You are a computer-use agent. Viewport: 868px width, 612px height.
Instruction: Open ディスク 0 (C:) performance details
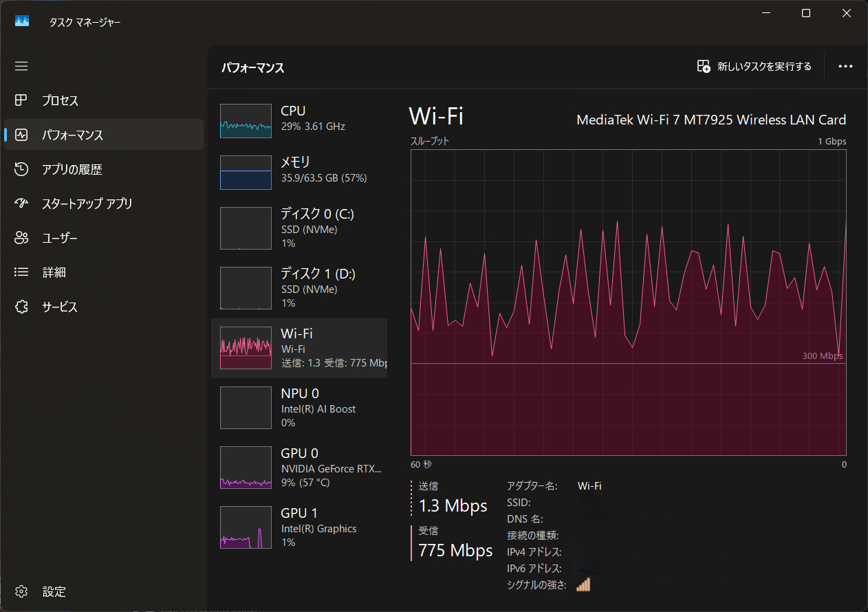pyautogui.click(x=299, y=228)
